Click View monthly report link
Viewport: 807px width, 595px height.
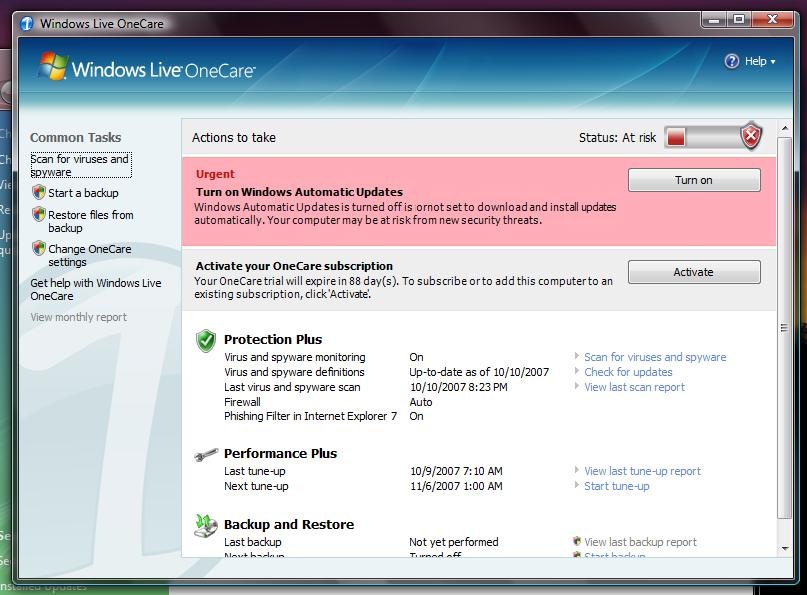tap(78, 317)
